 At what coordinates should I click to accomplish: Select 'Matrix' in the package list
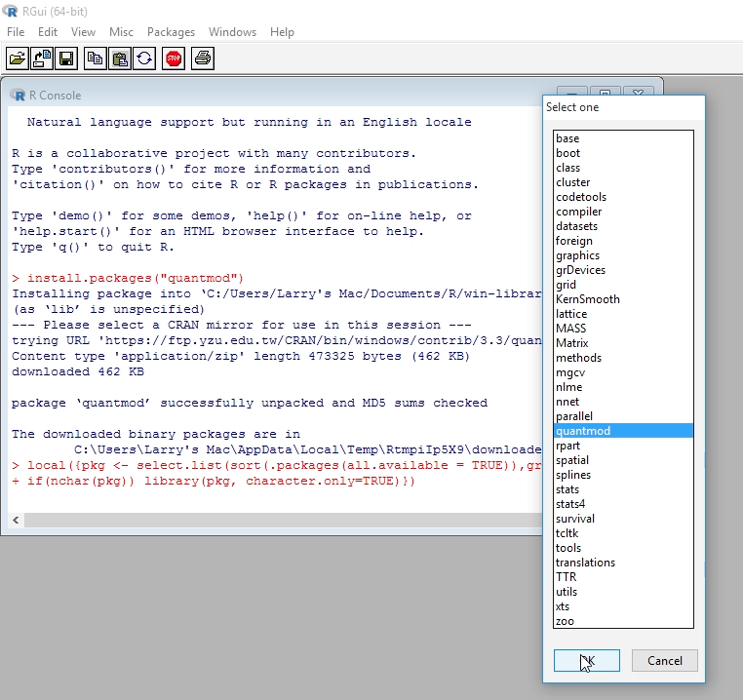click(x=623, y=343)
